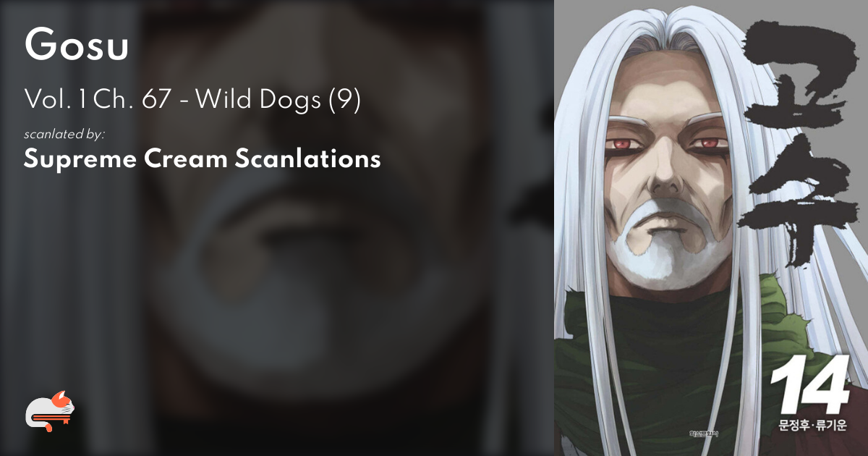Click the 'scanlated by:' label
This screenshot has width=868, height=456.
pos(64,134)
